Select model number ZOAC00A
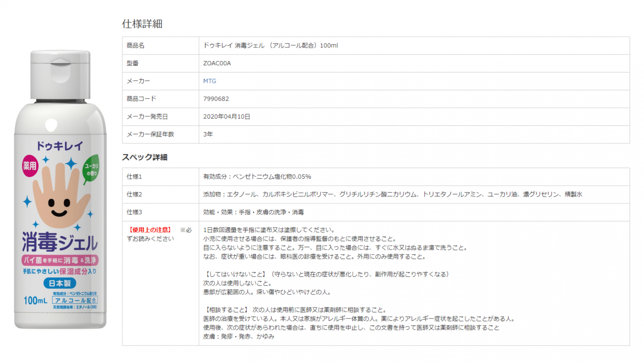This screenshot has width=644, height=362. (x=217, y=63)
